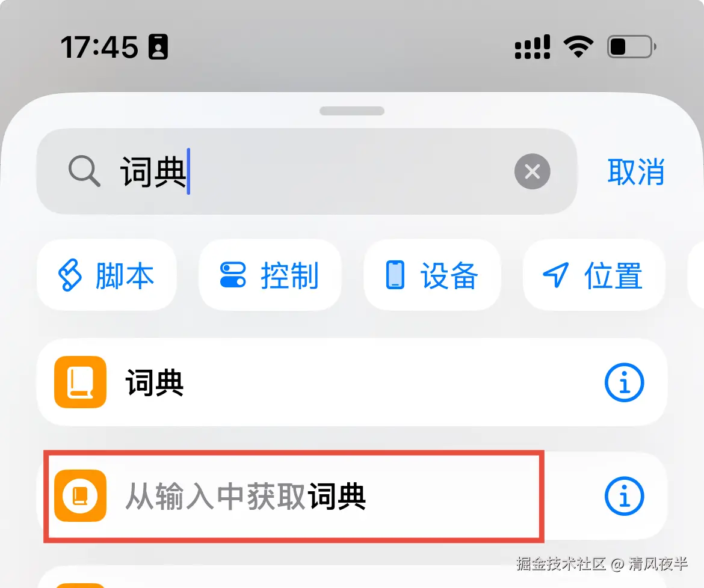Tap the orange 从输入中获取词典 icon
Image resolution: width=704 pixels, height=588 pixels.
(x=81, y=495)
